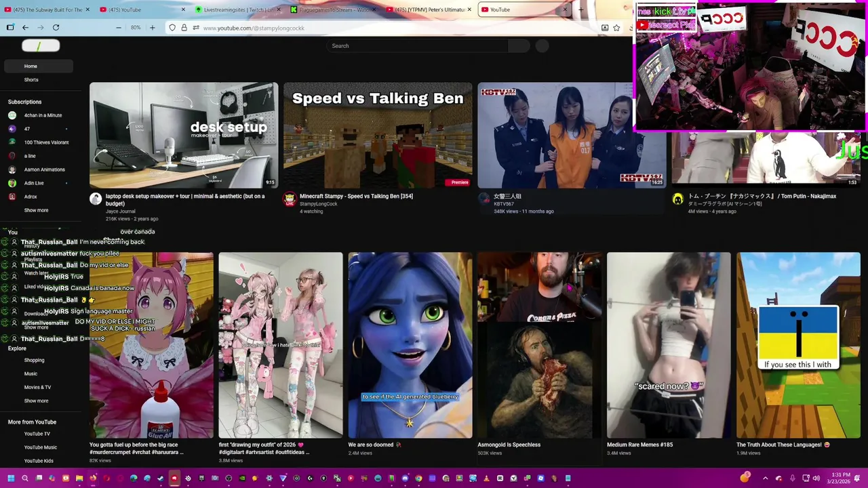The height and width of the screenshot is (488, 868).
Task: Switch to the Livestreamingsites Twitch tab
Action: pos(237,9)
